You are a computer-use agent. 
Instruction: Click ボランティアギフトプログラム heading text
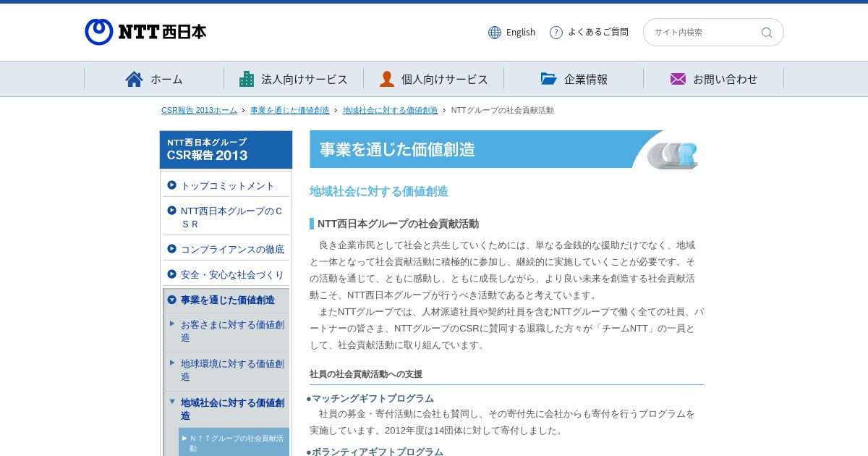(378, 452)
